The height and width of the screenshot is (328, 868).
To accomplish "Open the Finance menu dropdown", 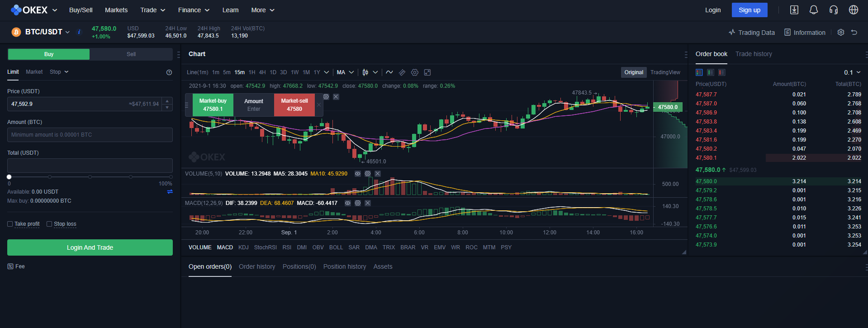I will point(194,10).
